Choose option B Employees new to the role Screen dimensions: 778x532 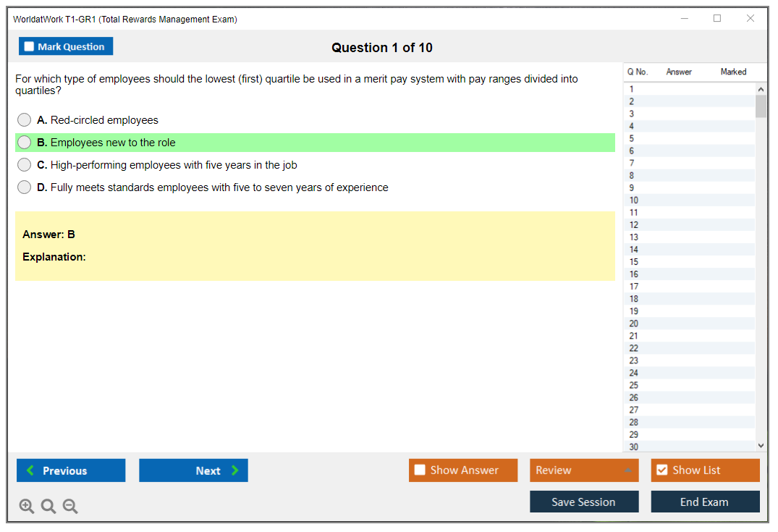[x=25, y=143]
